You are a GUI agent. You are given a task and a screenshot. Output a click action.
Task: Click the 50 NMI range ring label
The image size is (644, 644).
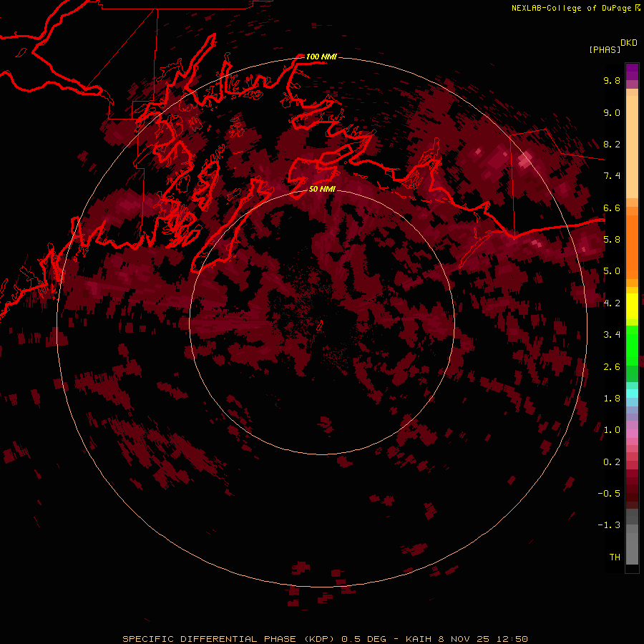pos(323,189)
